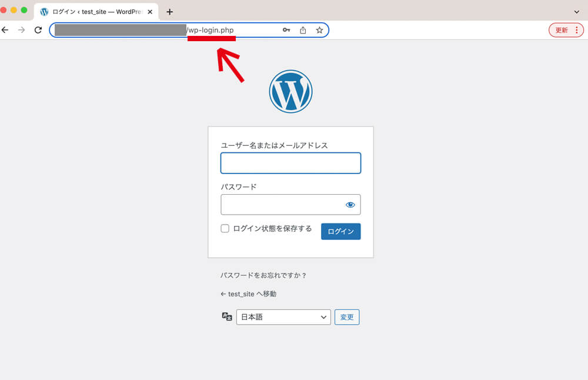Select the ログイン ‹ test_site tab
Viewport: 588px width, 380px height.
point(96,12)
